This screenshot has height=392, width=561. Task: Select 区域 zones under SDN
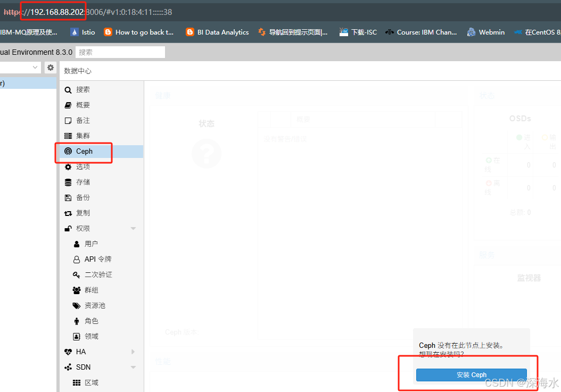102,383
